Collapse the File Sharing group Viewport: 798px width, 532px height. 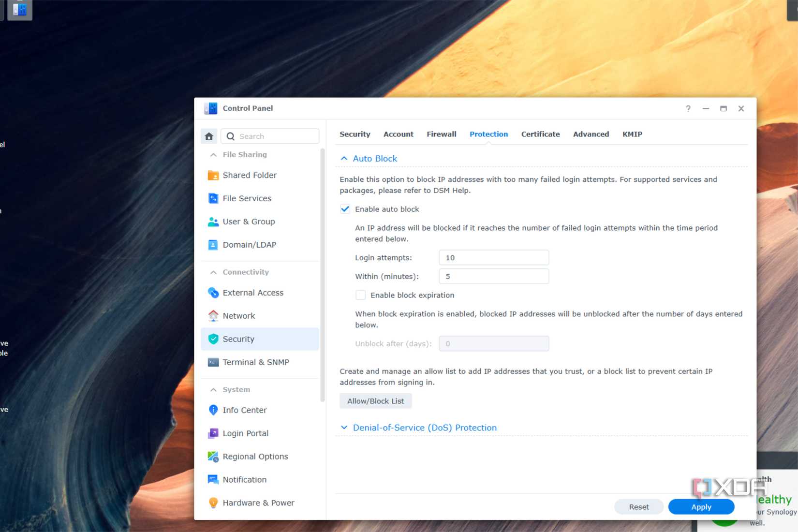213,155
